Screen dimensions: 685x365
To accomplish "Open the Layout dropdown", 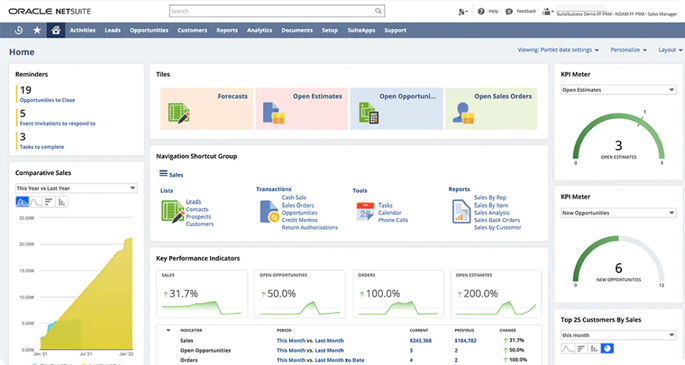I will tap(670, 50).
